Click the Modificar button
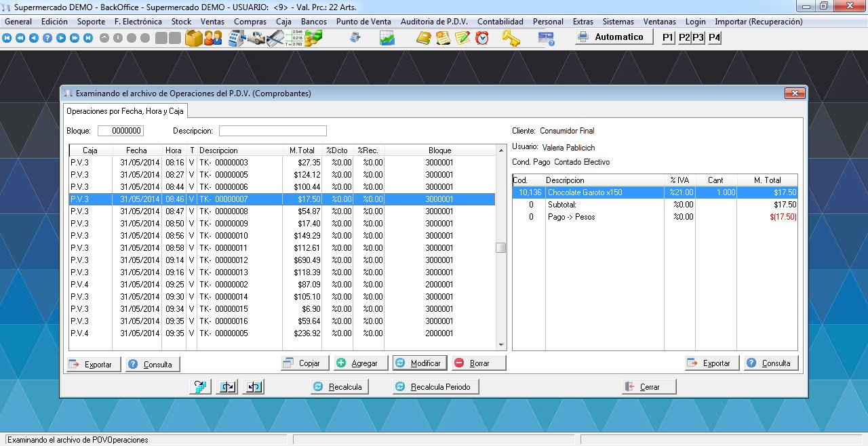Image resolution: width=868 pixels, height=446 pixels. 420,363
